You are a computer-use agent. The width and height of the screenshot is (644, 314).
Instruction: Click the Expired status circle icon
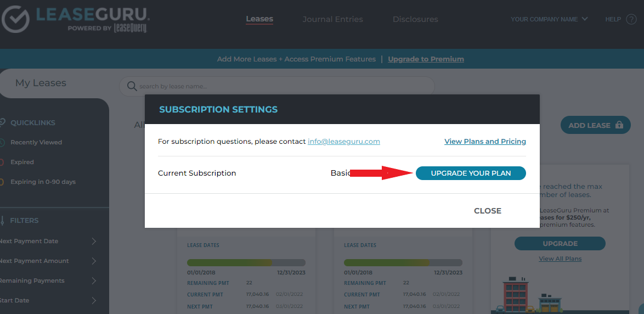point(2,162)
